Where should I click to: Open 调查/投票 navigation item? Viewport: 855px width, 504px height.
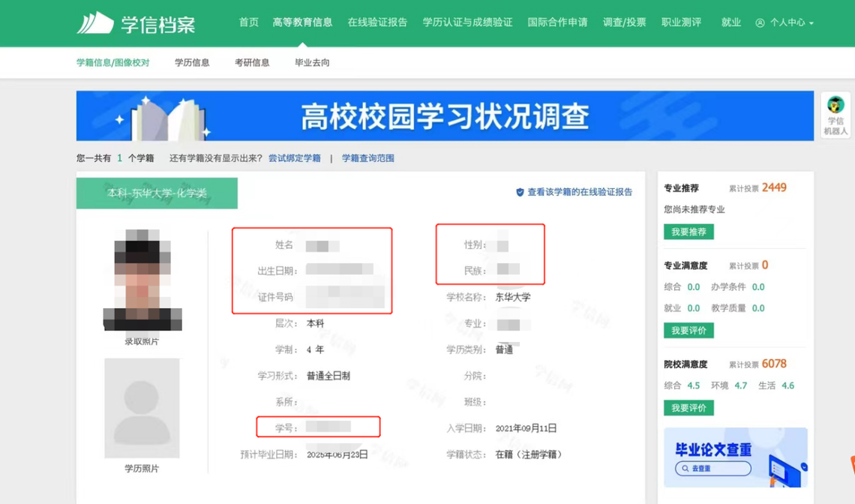click(x=624, y=22)
